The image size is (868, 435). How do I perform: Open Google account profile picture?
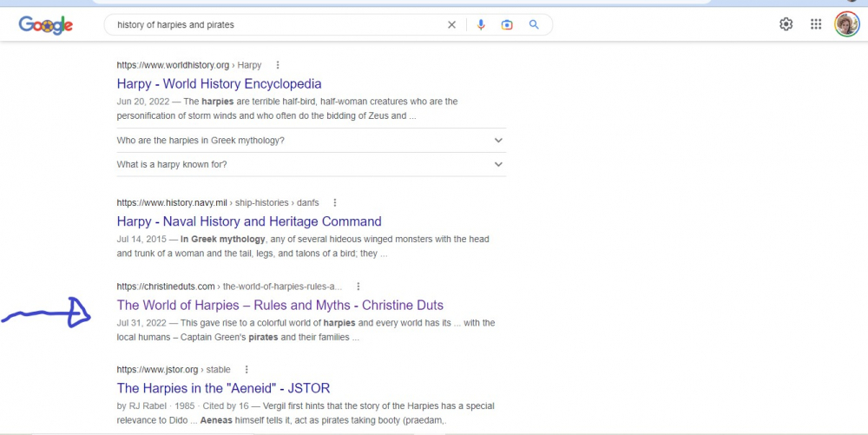[x=846, y=24]
